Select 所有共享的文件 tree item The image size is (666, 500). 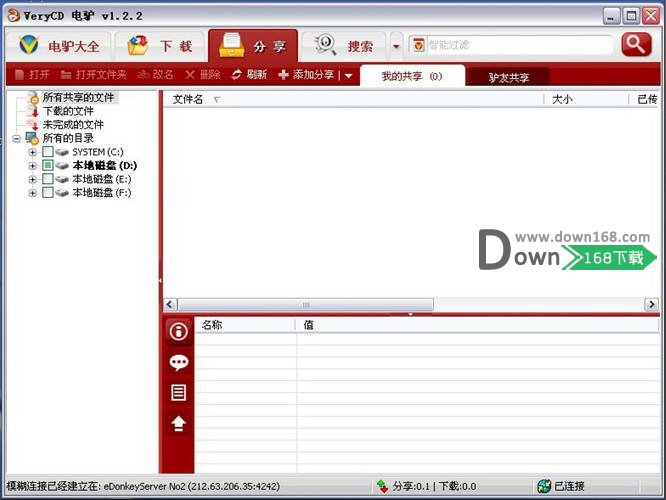click(x=79, y=98)
